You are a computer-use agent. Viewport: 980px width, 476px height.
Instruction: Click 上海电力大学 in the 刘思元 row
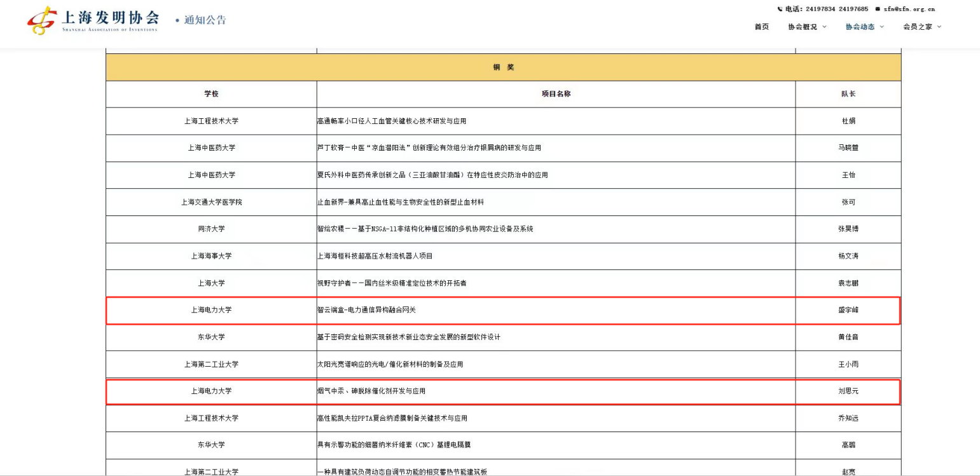(212, 391)
